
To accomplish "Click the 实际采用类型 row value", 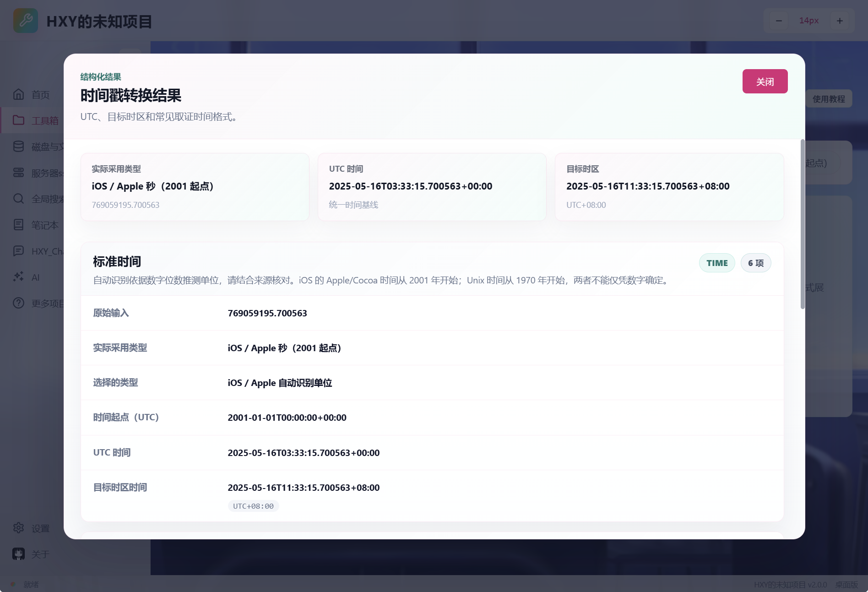I will (x=284, y=348).
